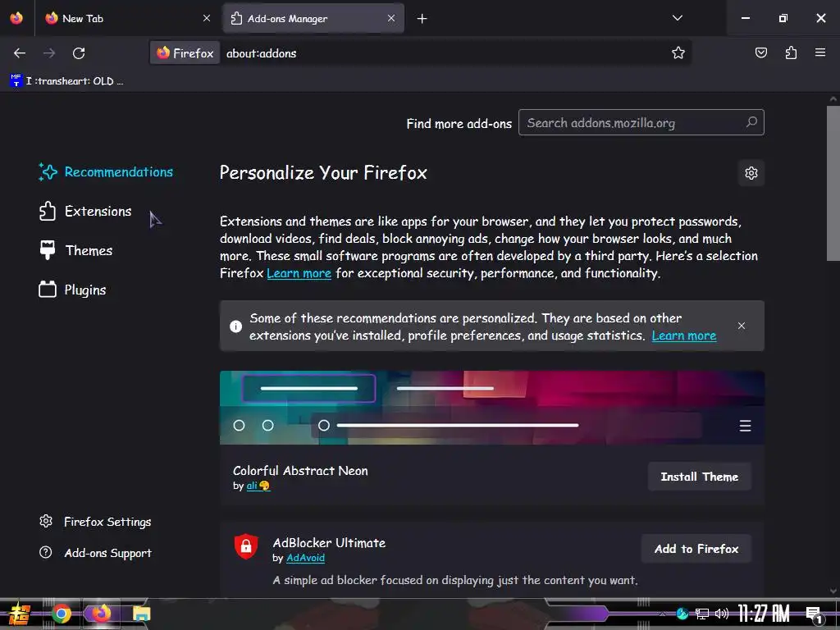Click the Firefox View icon at tab bar start
840x630 pixels.
pyautogui.click(x=16, y=18)
